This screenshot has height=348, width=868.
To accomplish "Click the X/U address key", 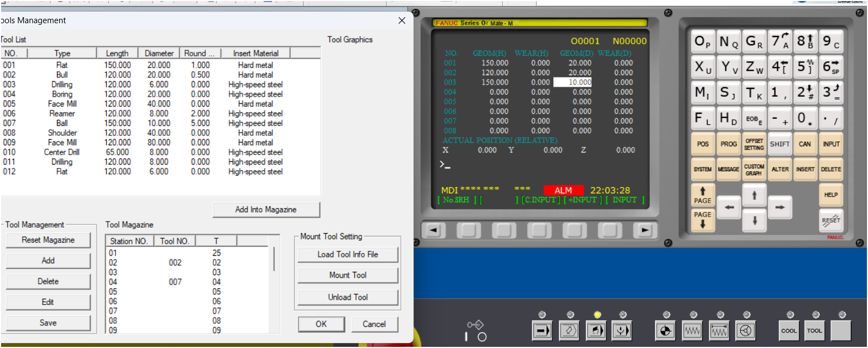I will pyautogui.click(x=703, y=67).
